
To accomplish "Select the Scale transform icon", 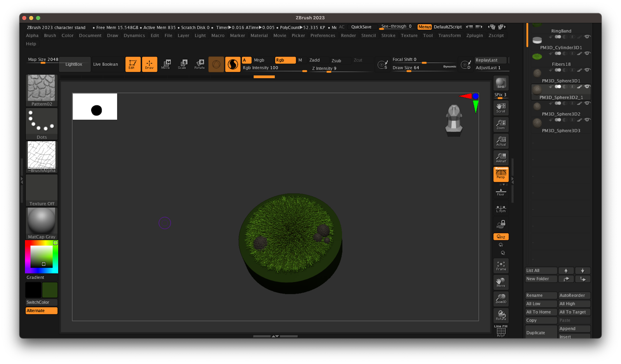I will click(x=183, y=64).
